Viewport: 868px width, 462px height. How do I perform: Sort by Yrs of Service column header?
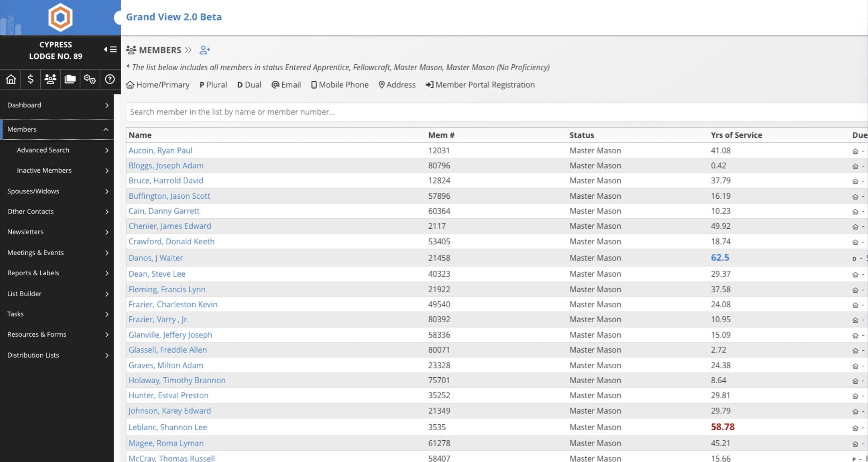coord(736,135)
